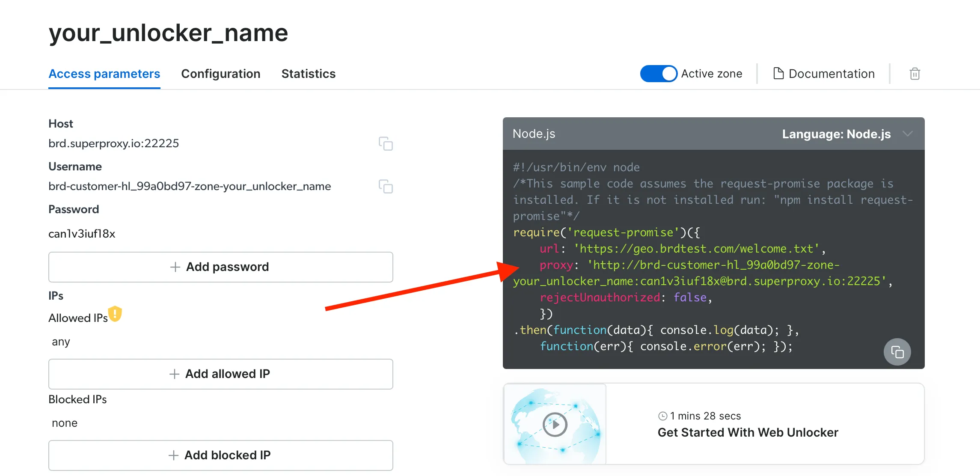Screen dimensions: 980x476
Task: Open the Documentation link
Action: click(x=831, y=74)
